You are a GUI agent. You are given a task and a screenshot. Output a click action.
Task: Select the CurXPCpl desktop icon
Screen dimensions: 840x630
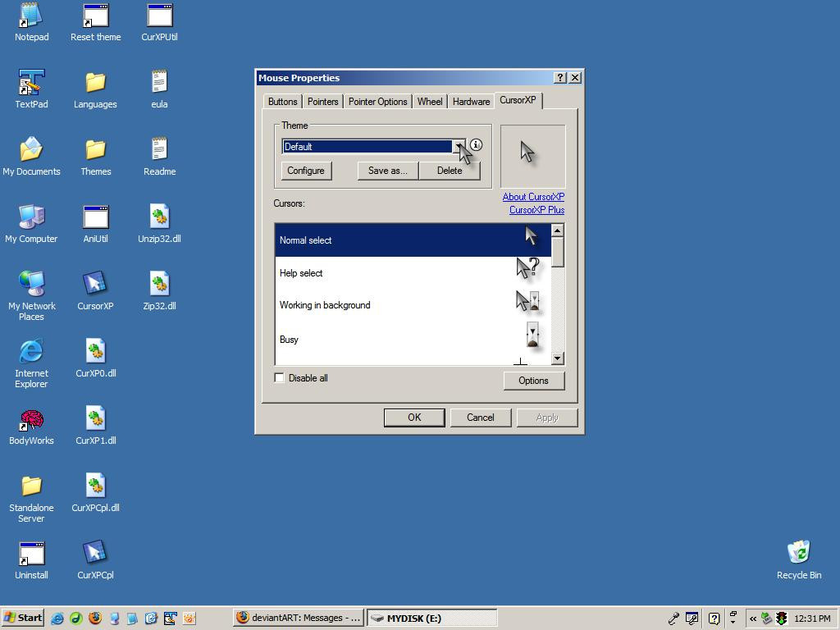95,560
